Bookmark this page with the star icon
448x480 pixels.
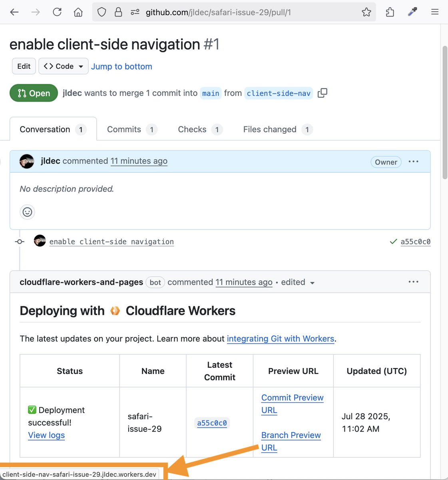(x=366, y=12)
